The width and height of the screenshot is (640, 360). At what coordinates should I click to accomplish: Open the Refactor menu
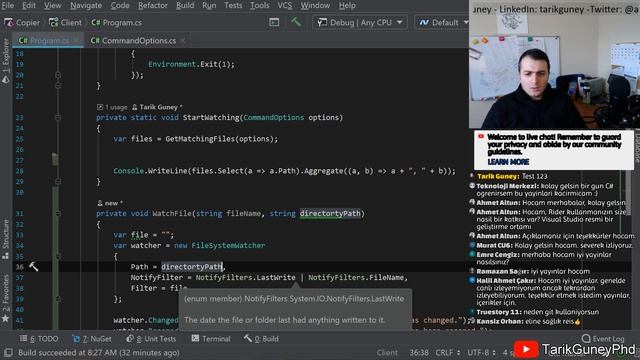tap(153, 5)
